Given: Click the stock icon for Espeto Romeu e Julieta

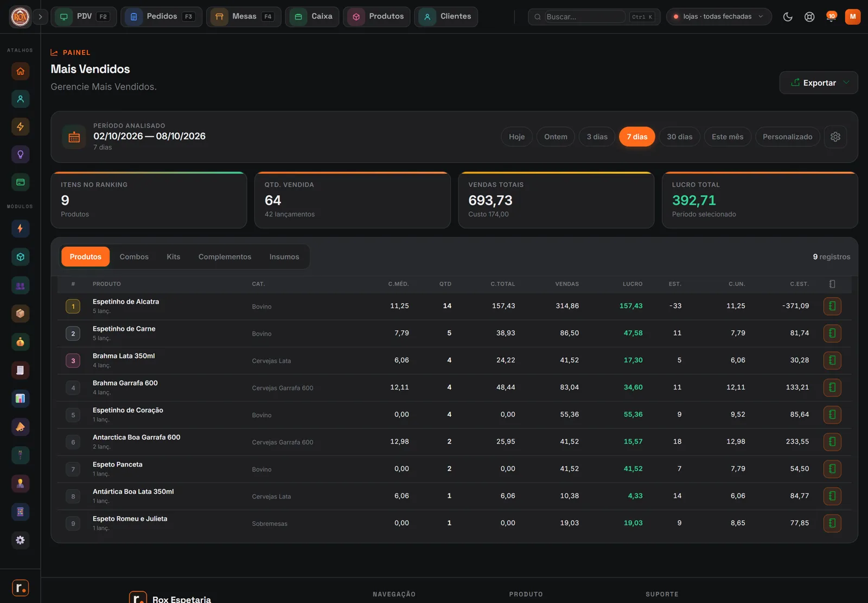Looking at the screenshot, I should 832,523.
